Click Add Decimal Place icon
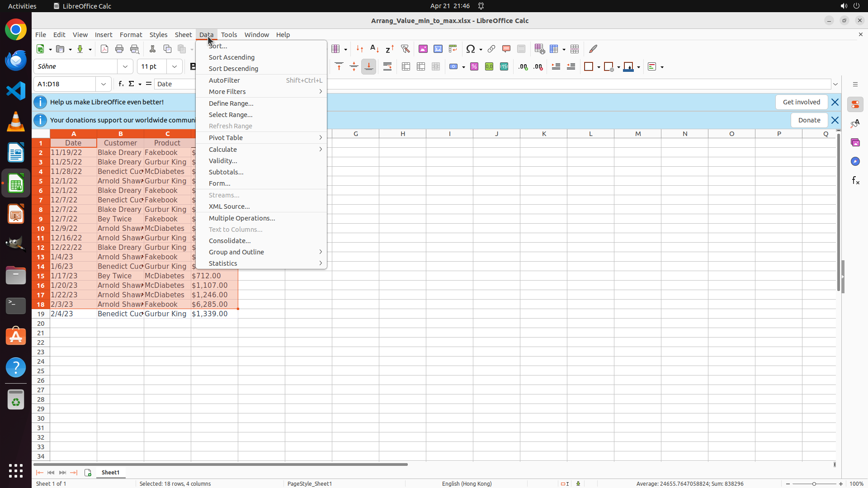 523,67
